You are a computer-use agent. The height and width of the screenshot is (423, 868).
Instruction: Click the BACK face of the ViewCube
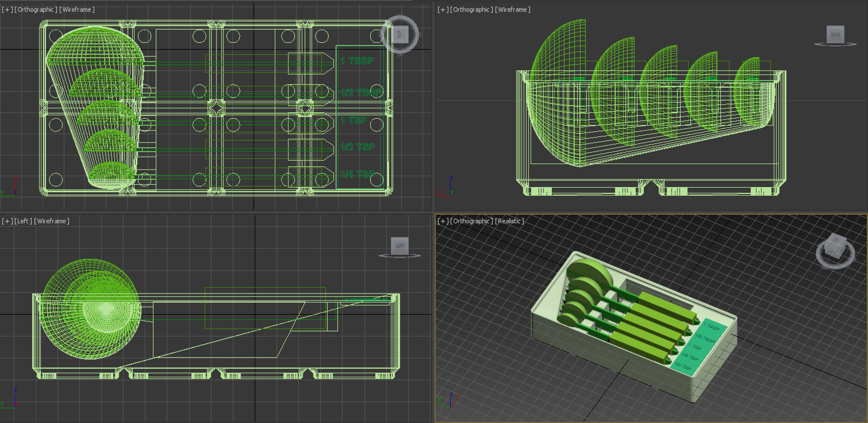coord(835,34)
